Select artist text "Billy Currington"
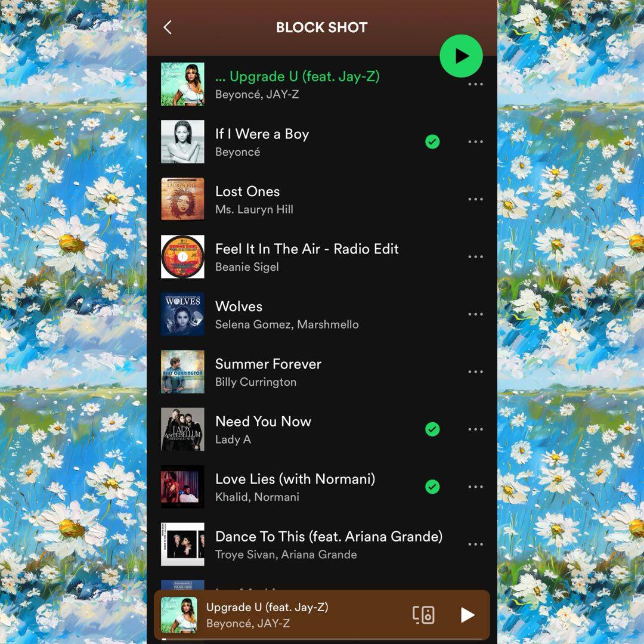 256,382
